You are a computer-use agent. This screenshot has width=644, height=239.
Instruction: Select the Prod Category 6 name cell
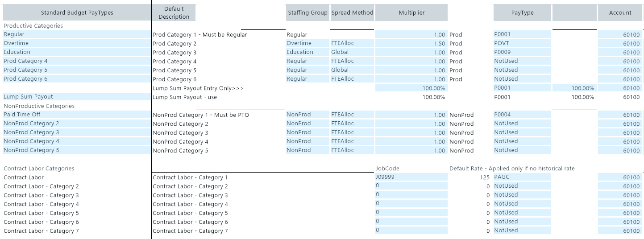pos(77,79)
